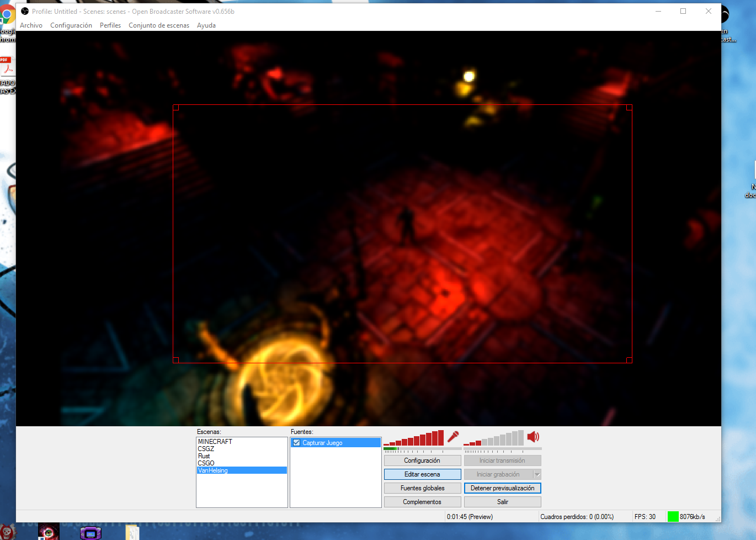Click the purple handheld console icon below the window
This screenshot has width=756, height=540.
(90, 533)
